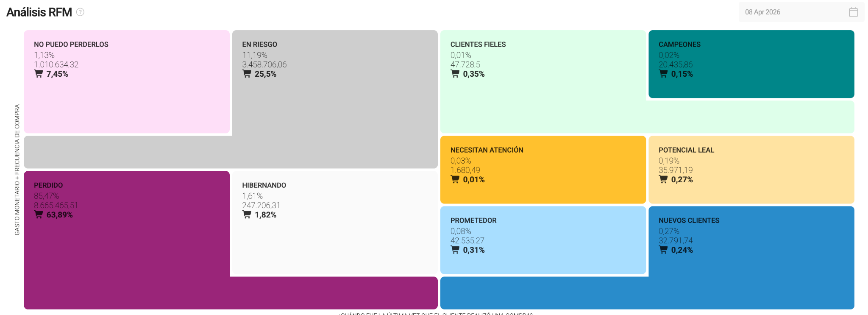This screenshot has height=315, width=868.
Task: Click the Hibernando segment label
Action: 264,185
